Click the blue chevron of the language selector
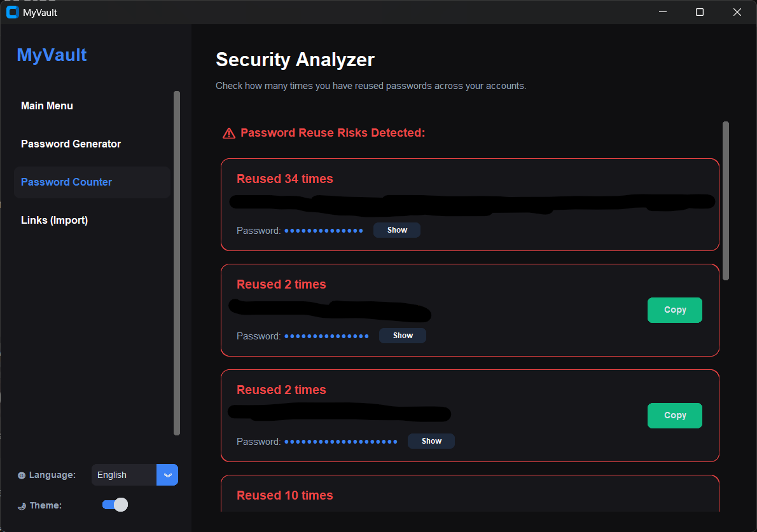The height and width of the screenshot is (532, 757). coord(167,475)
